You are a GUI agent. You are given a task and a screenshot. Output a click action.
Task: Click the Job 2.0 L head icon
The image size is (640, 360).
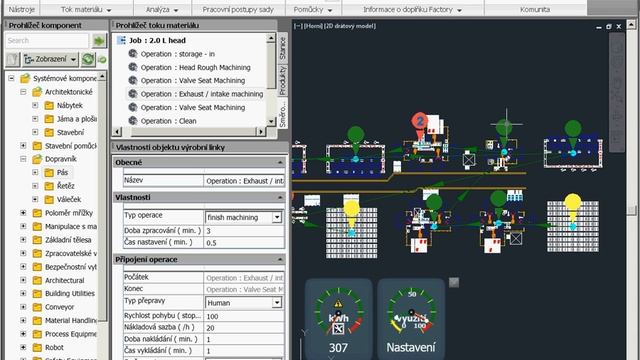(x=121, y=40)
